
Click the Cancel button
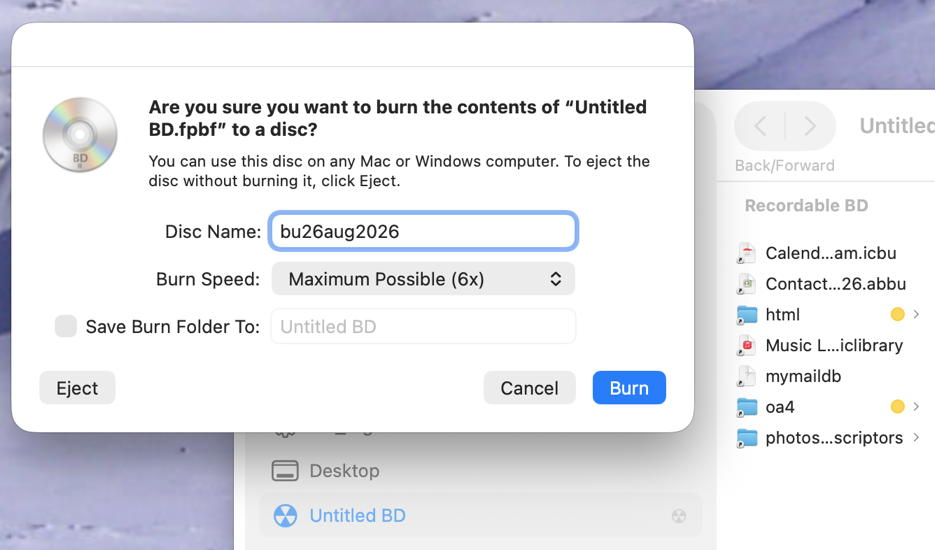pos(530,388)
